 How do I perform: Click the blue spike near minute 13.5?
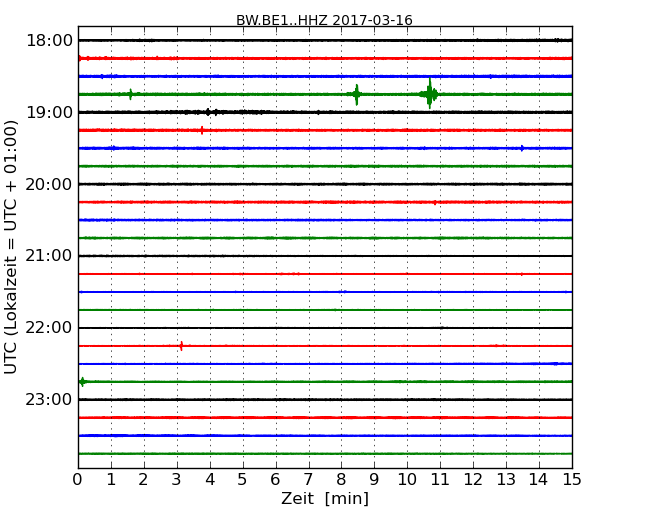pos(522,148)
